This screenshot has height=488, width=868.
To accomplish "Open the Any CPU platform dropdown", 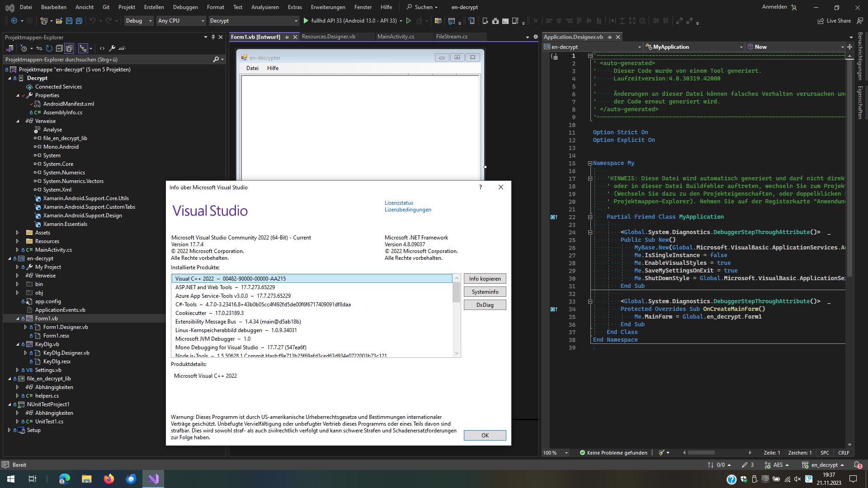I will (181, 21).
